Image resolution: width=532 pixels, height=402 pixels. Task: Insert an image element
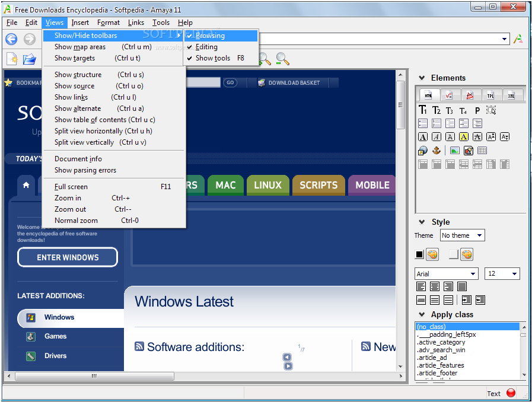pyautogui.click(x=455, y=150)
